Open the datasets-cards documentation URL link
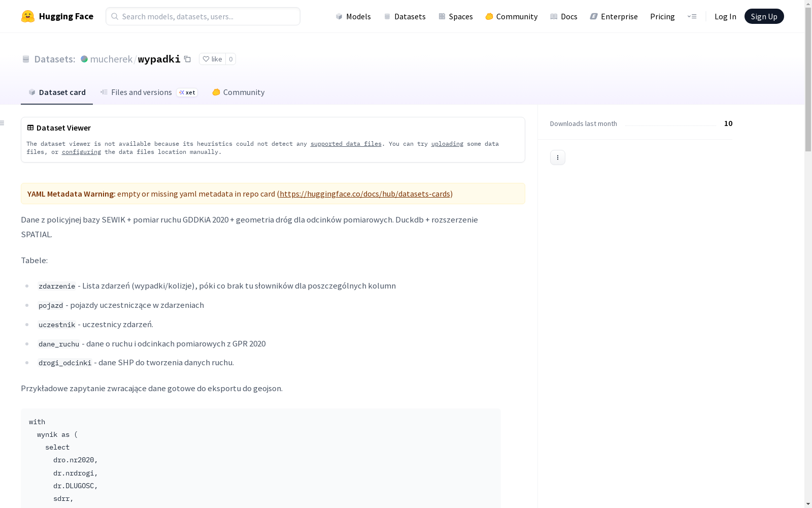Screen dimensions: 812x508 (365, 194)
